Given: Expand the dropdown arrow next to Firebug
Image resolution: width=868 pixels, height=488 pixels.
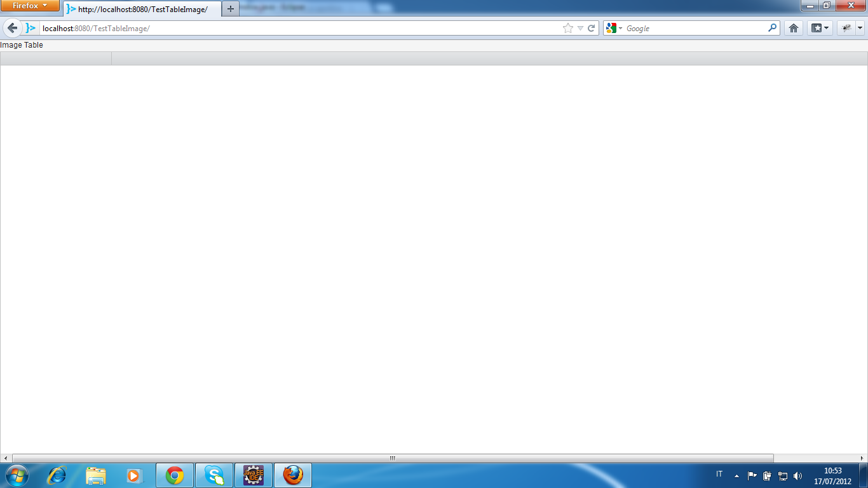Looking at the screenshot, I should (x=860, y=28).
